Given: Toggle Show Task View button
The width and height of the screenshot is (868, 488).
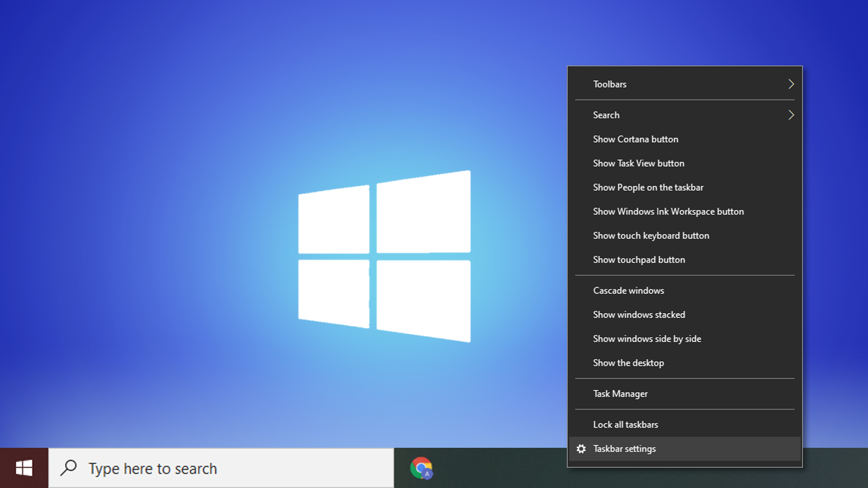Looking at the screenshot, I should click(x=638, y=163).
